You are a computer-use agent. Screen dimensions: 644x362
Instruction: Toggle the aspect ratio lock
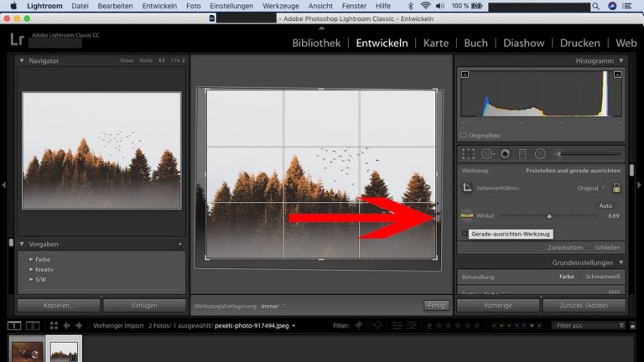point(616,188)
